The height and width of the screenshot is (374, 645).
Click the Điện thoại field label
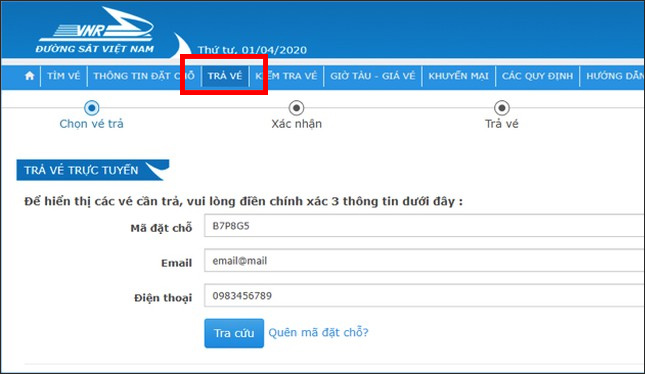click(163, 297)
